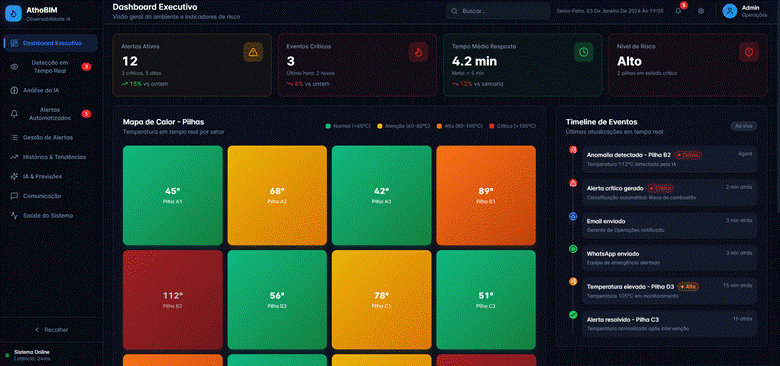The height and width of the screenshot is (366, 780).
Task: Select the yellow 78° heatmap tile
Action: point(382,300)
